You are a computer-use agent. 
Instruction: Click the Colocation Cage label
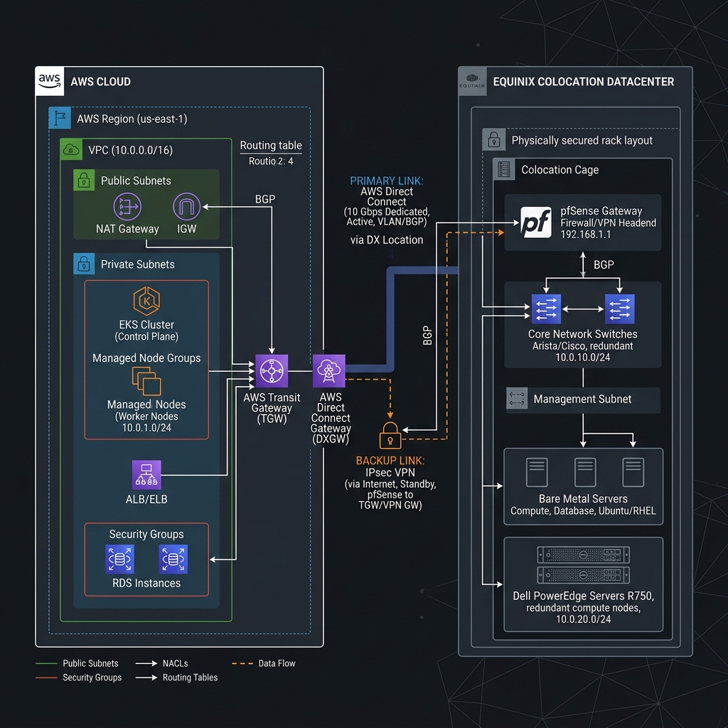tap(560, 170)
